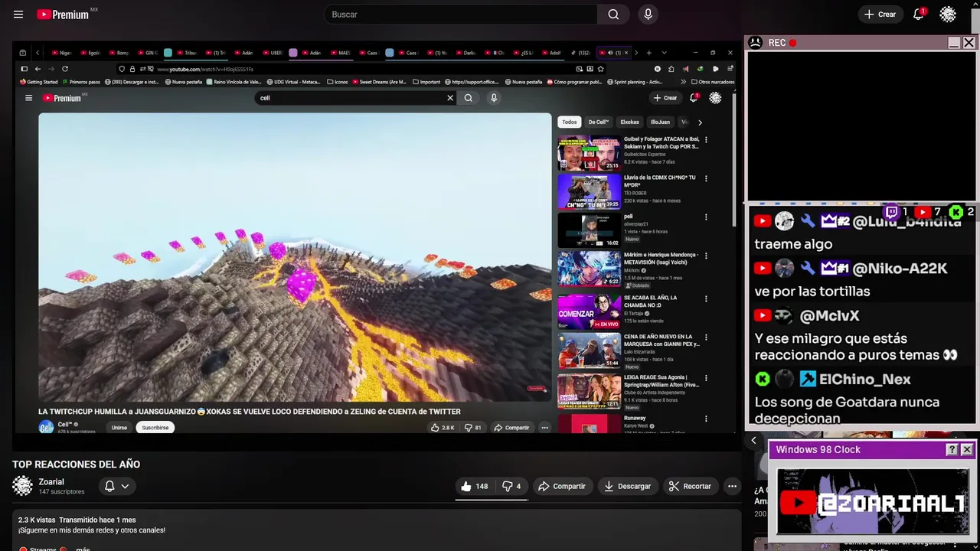This screenshot has width=980, height=551.
Task: Close the REC overlay window
Action: click(x=969, y=43)
